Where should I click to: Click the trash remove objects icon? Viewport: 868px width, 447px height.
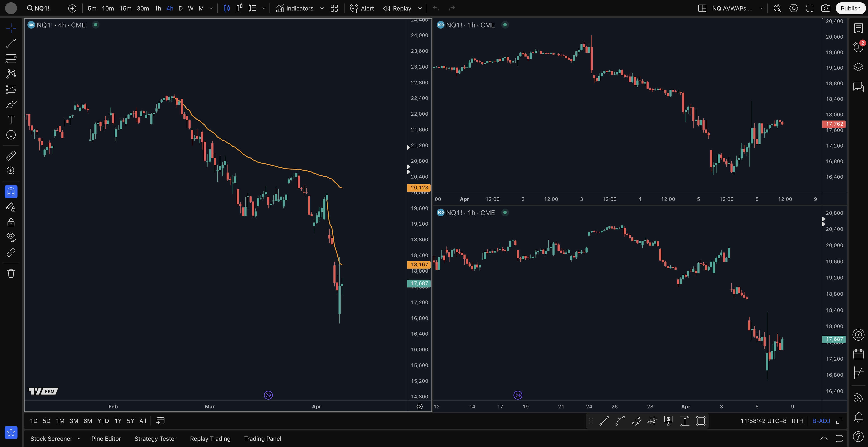pyautogui.click(x=11, y=273)
